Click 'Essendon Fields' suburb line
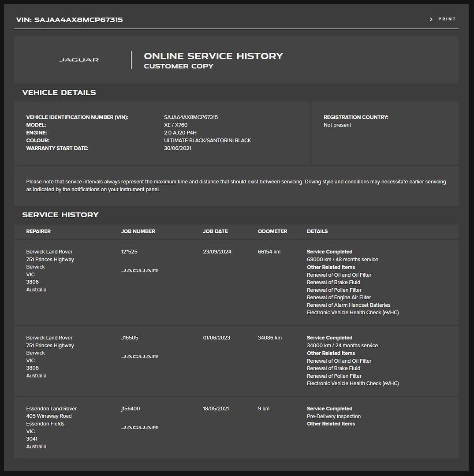The width and height of the screenshot is (474, 476). click(45, 424)
